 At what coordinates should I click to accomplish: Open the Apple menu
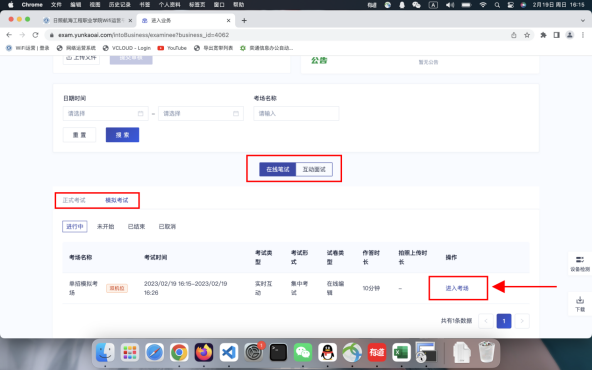11,5
